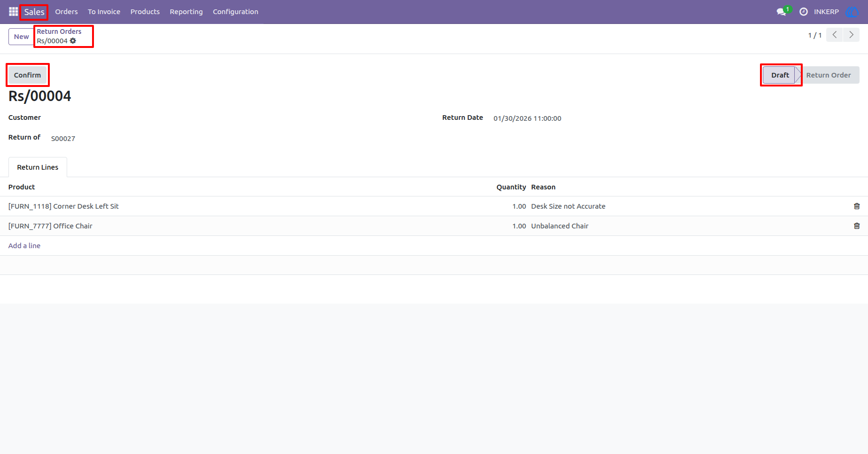This screenshot has width=868, height=454.
Task: Open the messages conversation icon
Action: [x=781, y=12]
